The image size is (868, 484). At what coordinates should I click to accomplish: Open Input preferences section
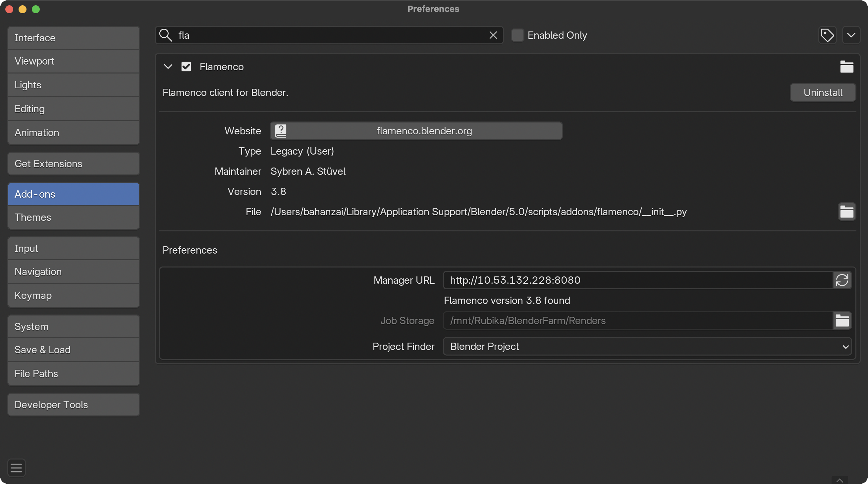[x=74, y=248]
